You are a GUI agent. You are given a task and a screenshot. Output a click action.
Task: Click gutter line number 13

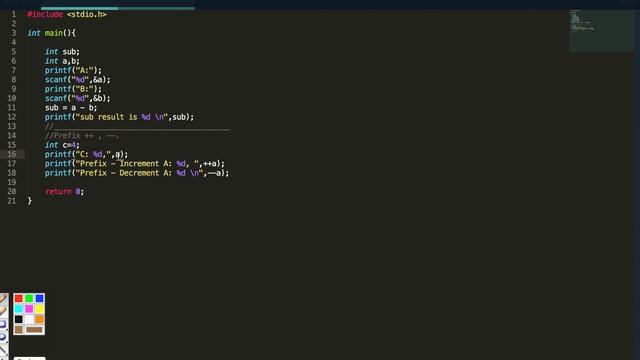[12, 127]
